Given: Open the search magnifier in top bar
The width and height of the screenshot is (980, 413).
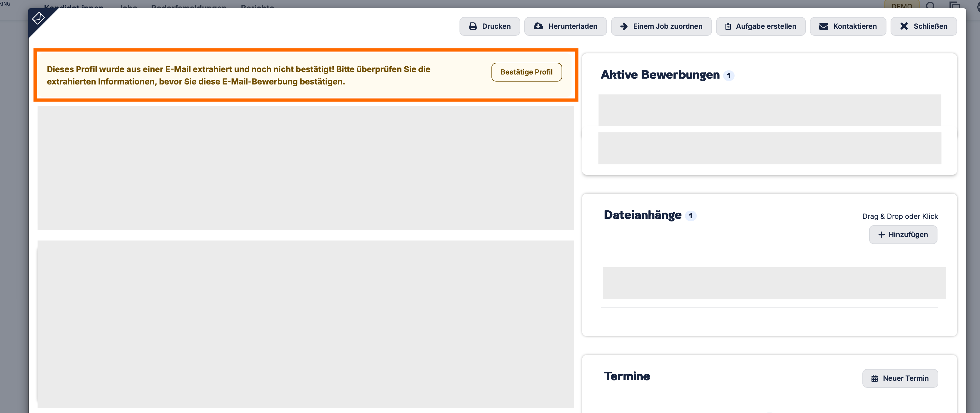Looking at the screenshot, I should (930, 5).
